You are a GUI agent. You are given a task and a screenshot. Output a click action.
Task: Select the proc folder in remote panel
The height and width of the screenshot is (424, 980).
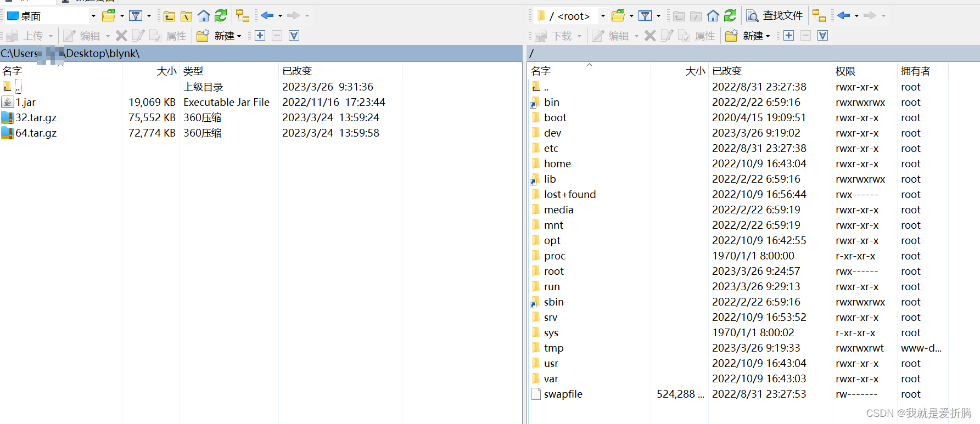tap(555, 256)
